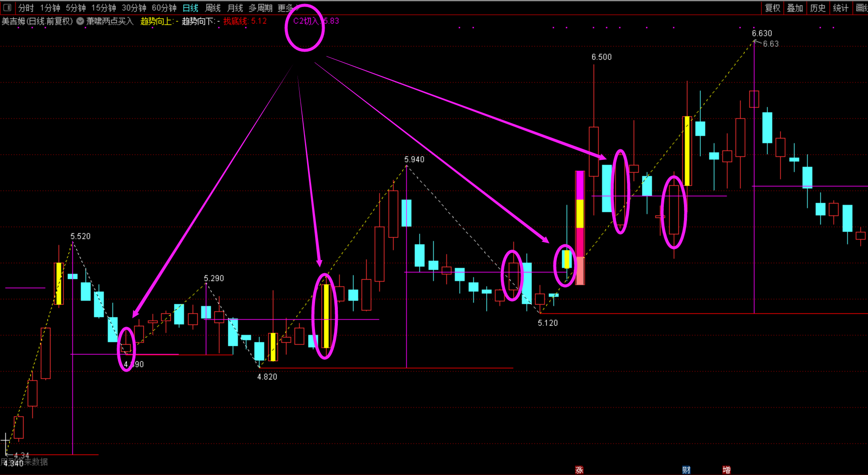
Task: Open the 多周期 multi-period view
Action: [x=260, y=8]
